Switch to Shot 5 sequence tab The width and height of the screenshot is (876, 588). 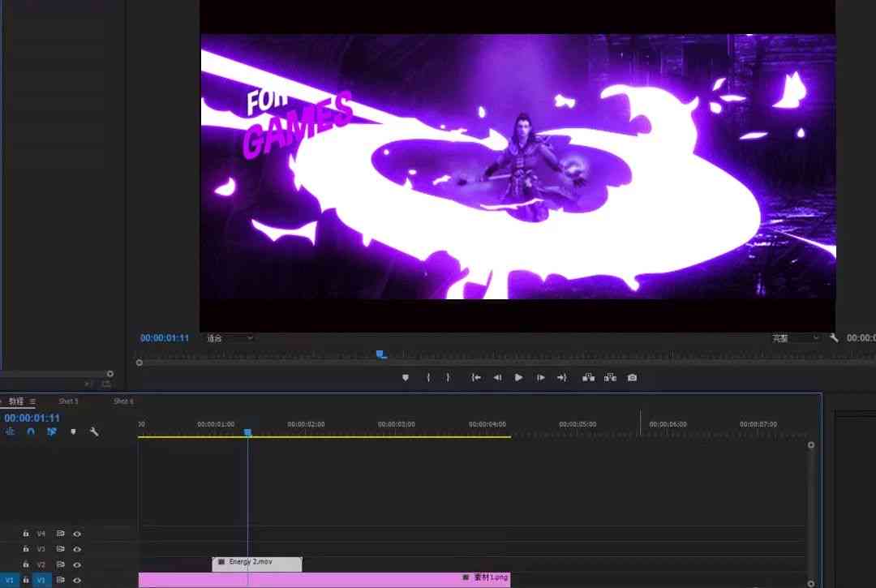tap(68, 401)
